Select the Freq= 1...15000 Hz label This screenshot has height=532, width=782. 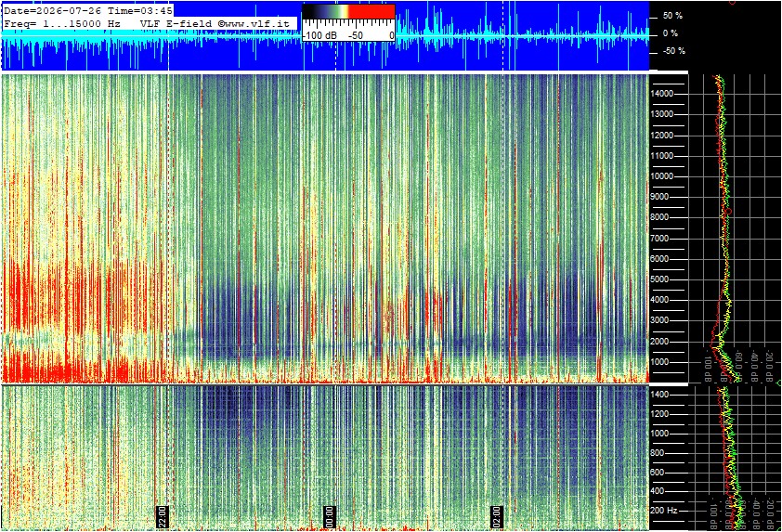tap(62, 23)
